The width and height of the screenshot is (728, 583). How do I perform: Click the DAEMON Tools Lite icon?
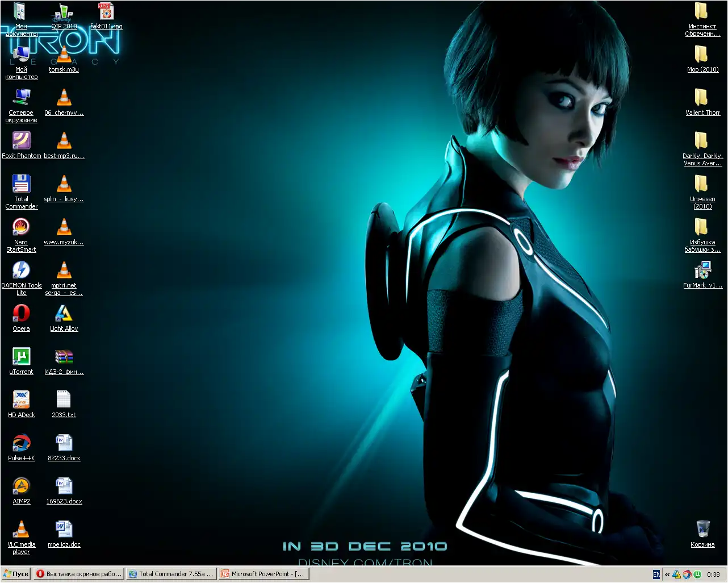(21, 270)
